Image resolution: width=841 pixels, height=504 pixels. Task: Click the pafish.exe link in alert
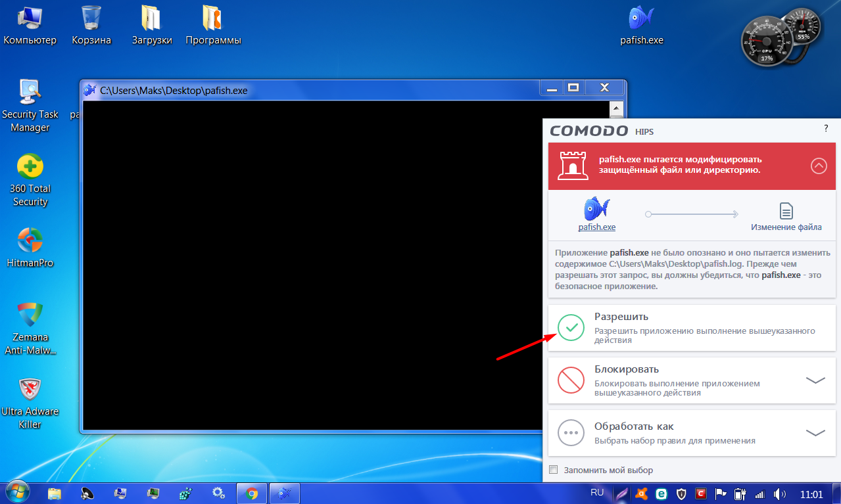click(x=596, y=227)
